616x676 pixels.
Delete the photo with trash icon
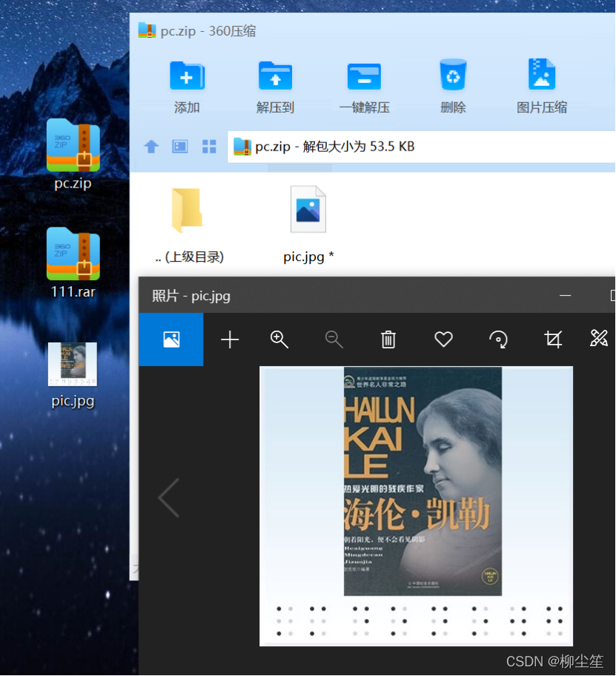pyautogui.click(x=388, y=339)
